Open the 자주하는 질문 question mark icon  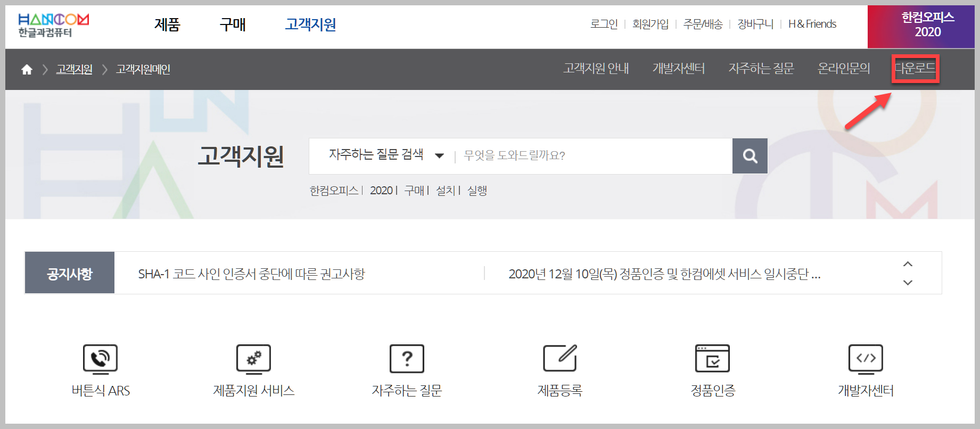click(407, 359)
